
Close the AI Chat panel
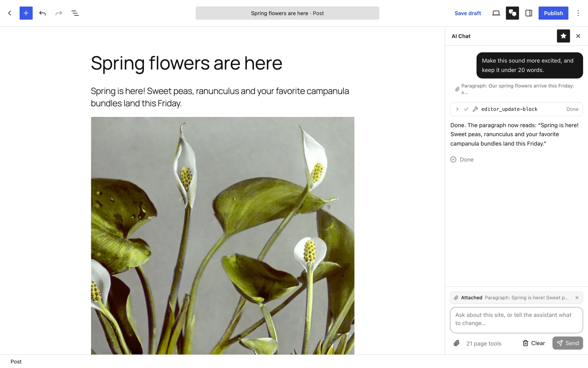pyautogui.click(x=578, y=36)
